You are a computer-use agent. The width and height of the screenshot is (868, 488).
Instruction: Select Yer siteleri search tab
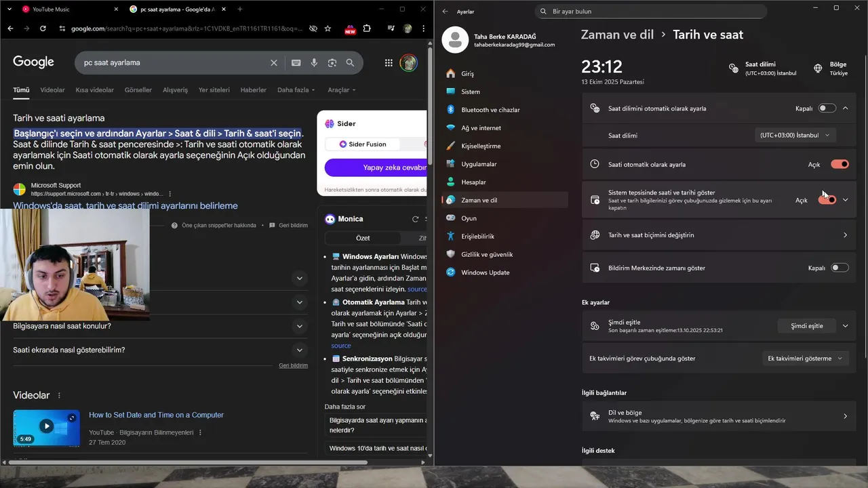pyautogui.click(x=214, y=90)
